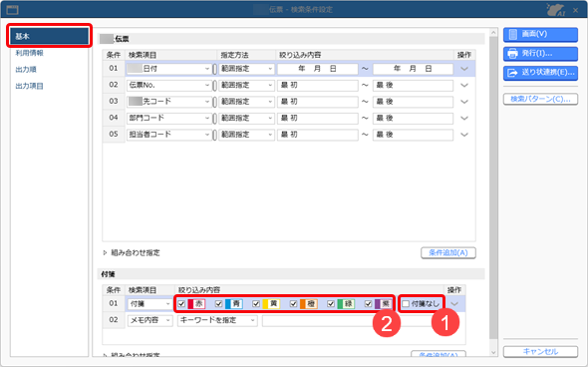Toggle the 橙 sticky note checkbox
The image size is (588, 367).
pos(294,304)
